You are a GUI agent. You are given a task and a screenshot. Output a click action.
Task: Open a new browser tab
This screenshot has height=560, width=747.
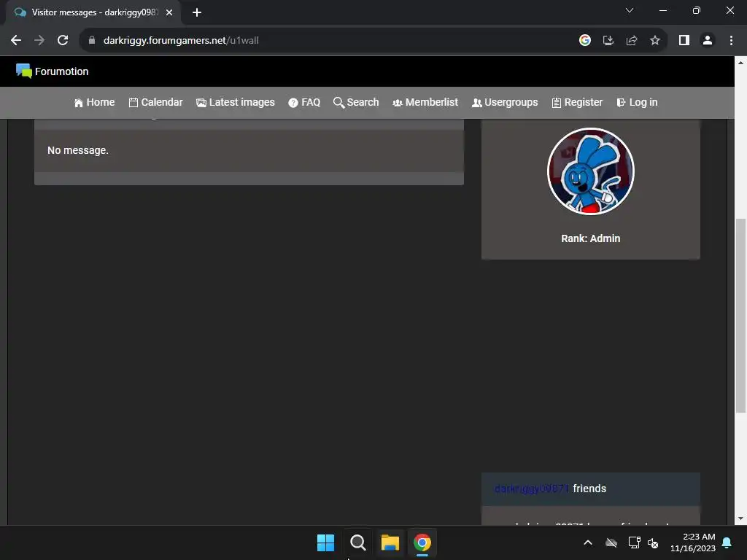click(x=197, y=12)
